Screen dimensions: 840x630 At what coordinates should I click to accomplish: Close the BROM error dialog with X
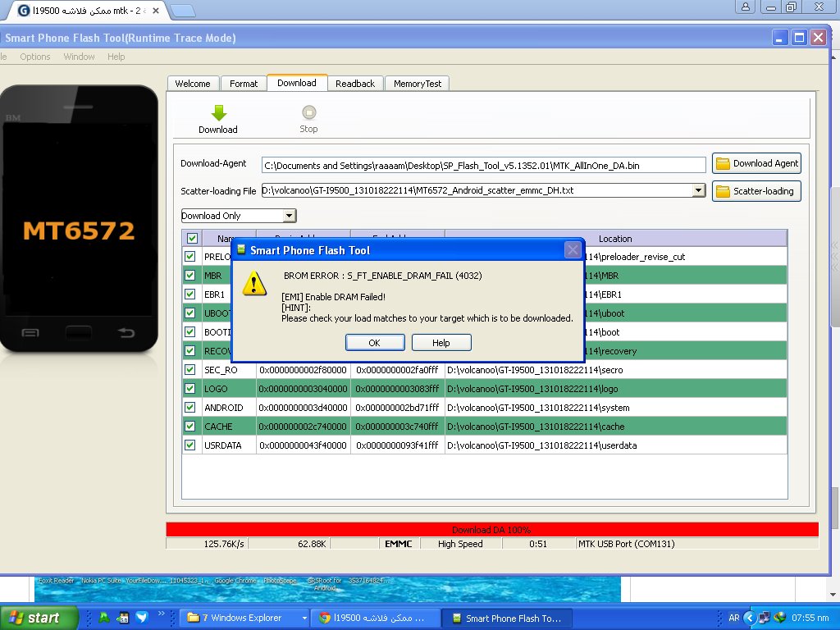pyautogui.click(x=573, y=249)
